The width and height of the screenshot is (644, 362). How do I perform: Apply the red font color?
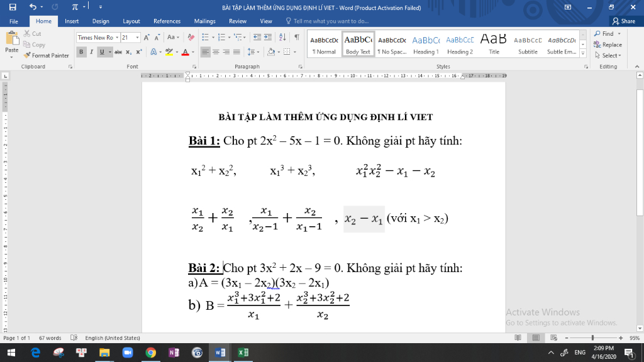pyautogui.click(x=186, y=52)
